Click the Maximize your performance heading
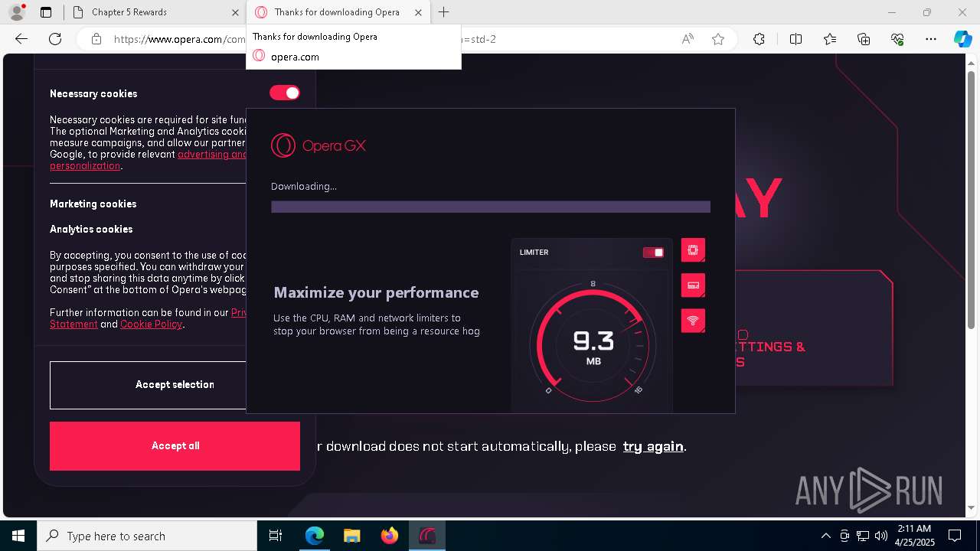Viewport: 980px width, 551px height. [376, 292]
